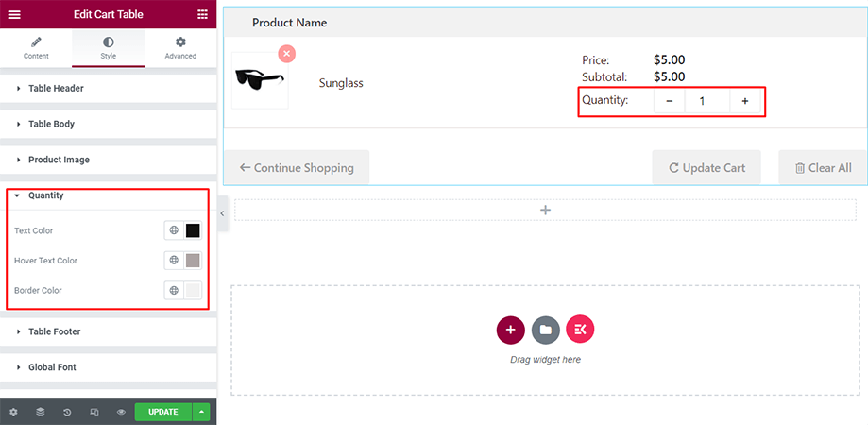Image resolution: width=868 pixels, height=425 pixels.
Task: Expand the Table Header section
Action: [56, 89]
